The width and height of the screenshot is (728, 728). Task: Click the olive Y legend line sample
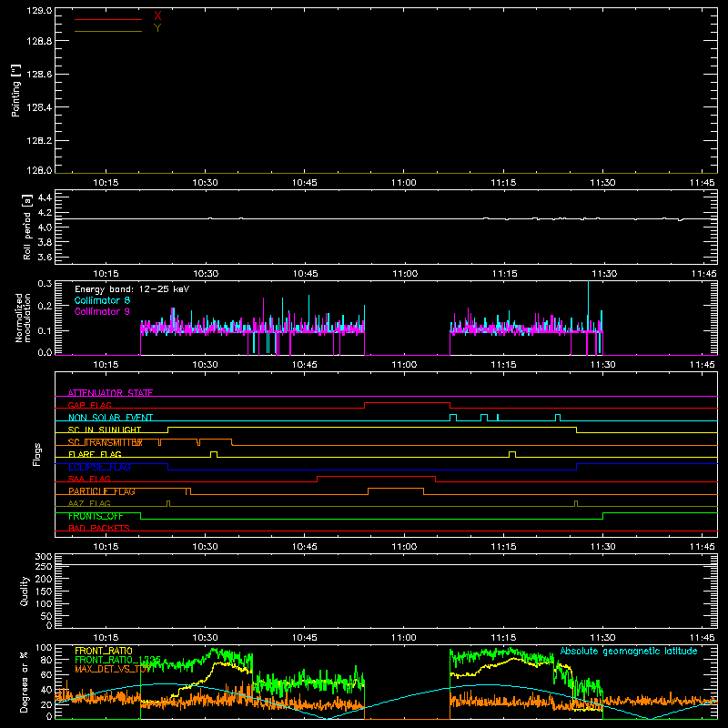point(108,31)
